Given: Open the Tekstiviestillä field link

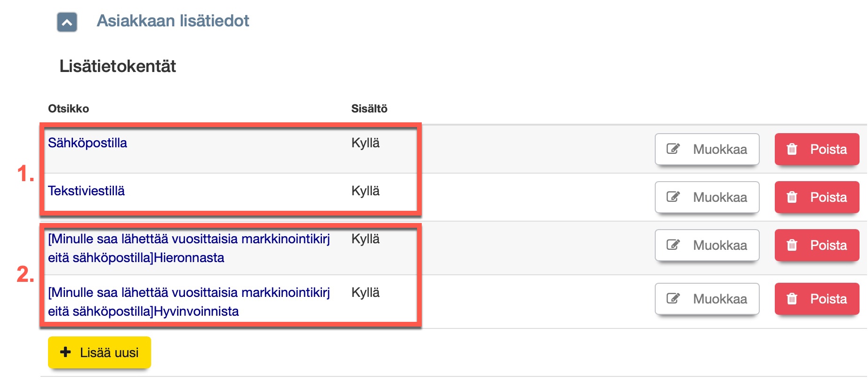Looking at the screenshot, I should coord(86,191).
